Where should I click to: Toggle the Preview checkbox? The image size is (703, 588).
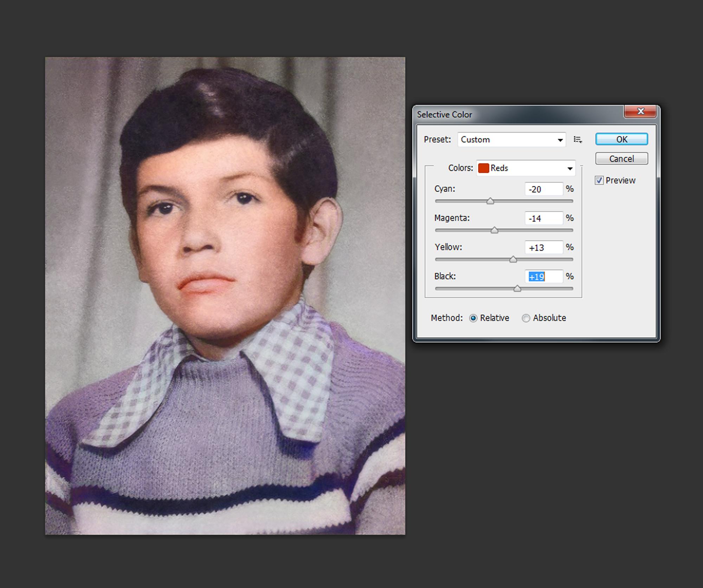pos(599,180)
